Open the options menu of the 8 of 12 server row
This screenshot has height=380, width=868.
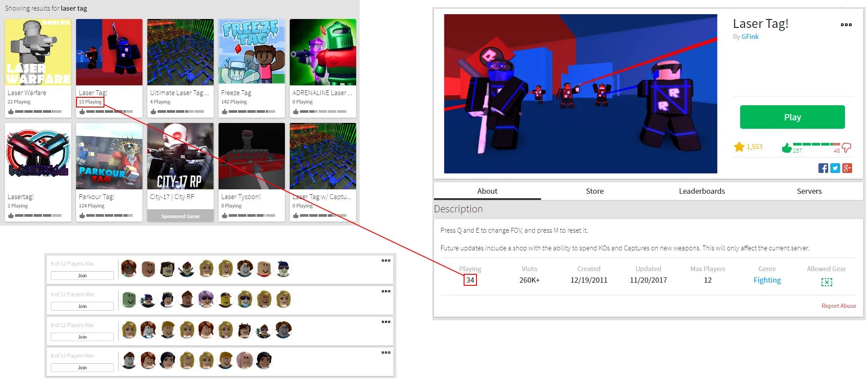386,353
